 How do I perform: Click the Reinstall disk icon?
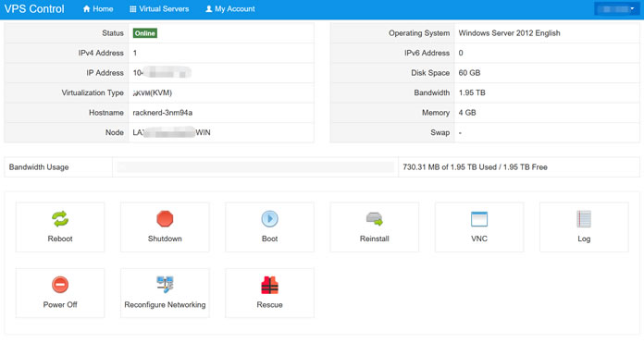click(x=374, y=219)
